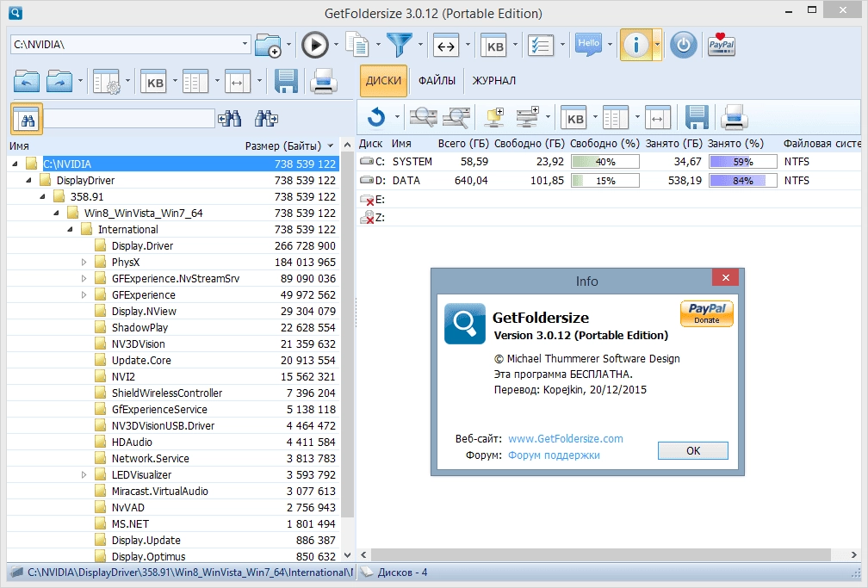868x588 pixels.
Task: Click the PayPal heart icon in main toolbar
Action: click(722, 45)
